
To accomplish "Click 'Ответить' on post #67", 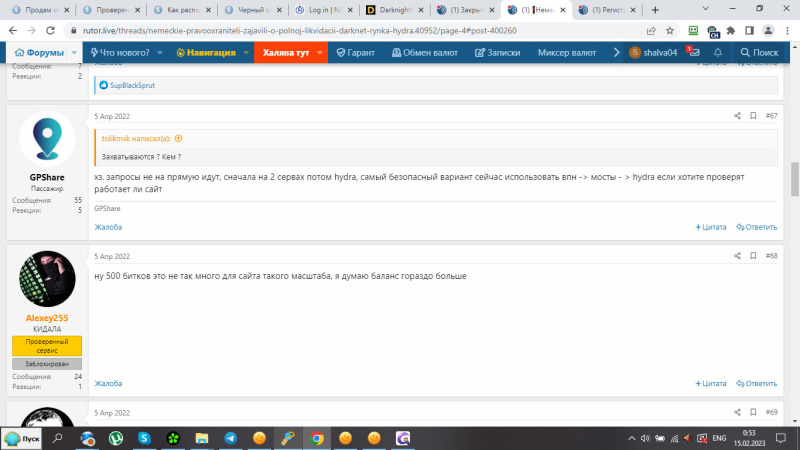I will click(756, 227).
